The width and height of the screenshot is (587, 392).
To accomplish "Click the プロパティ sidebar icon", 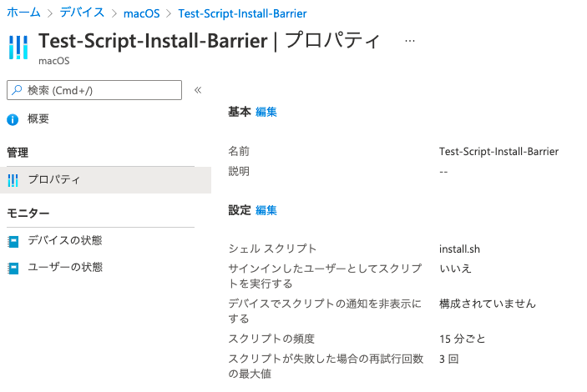I will pos(13,180).
